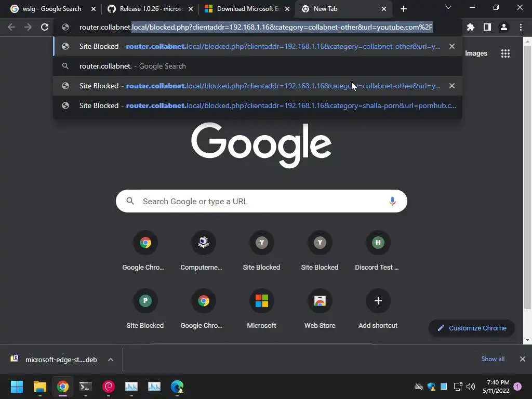Open Windows Security tray icon
This screenshot has width=532, height=399.
[x=431, y=387]
